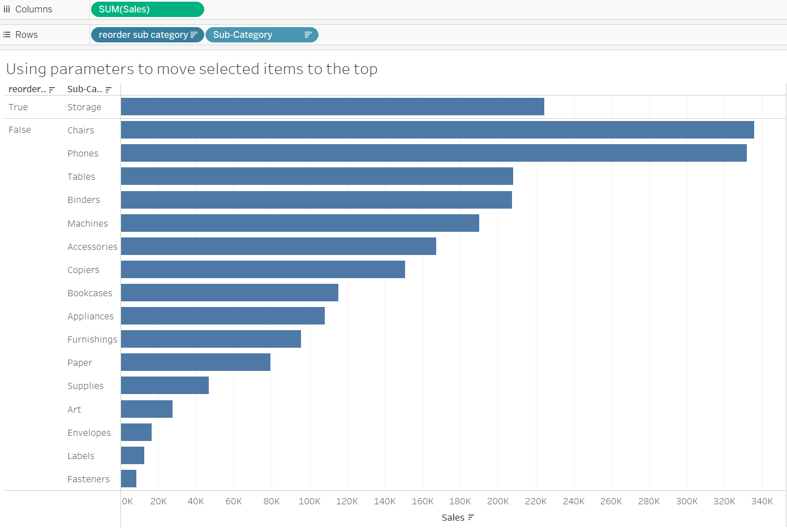Select the Paper row label
787x532 pixels.
80,363
